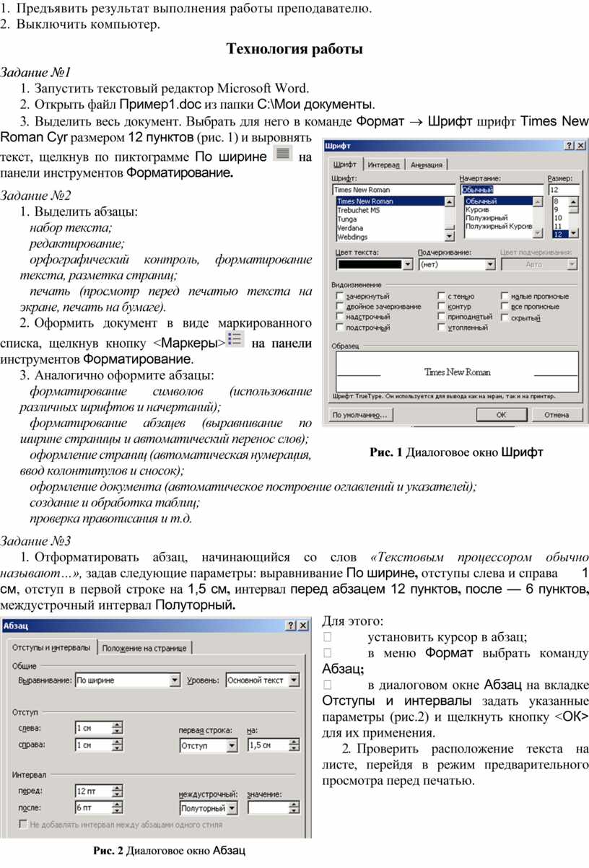The height and width of the screenshot is (868, 589).
Task: Click the Отмена button
Action: pyautogui.click(x=556, y=415)
